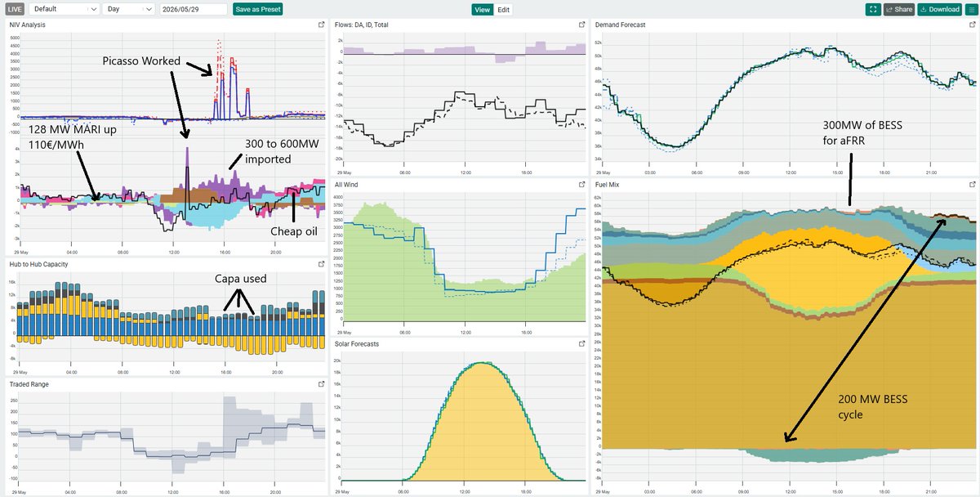Click the fullscreen icon button

click(x=872, y=10)
